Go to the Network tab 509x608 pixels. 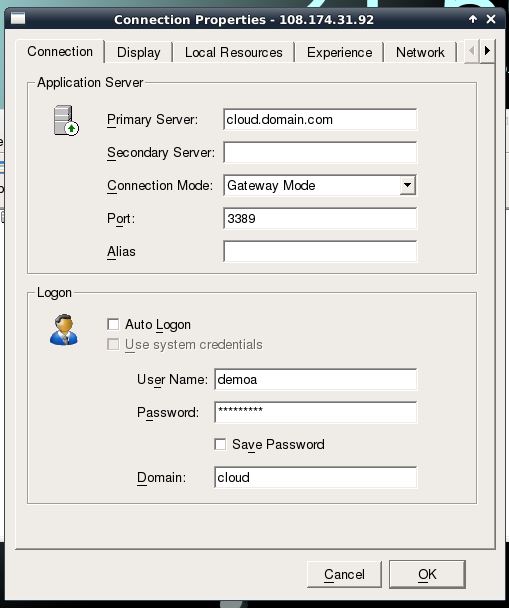[x=420, y=52]
